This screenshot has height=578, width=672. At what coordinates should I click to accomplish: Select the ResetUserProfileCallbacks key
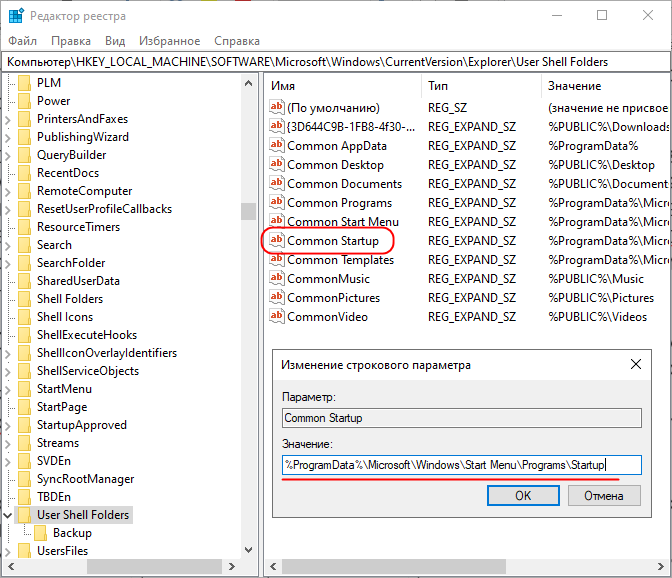coord(104,209)
